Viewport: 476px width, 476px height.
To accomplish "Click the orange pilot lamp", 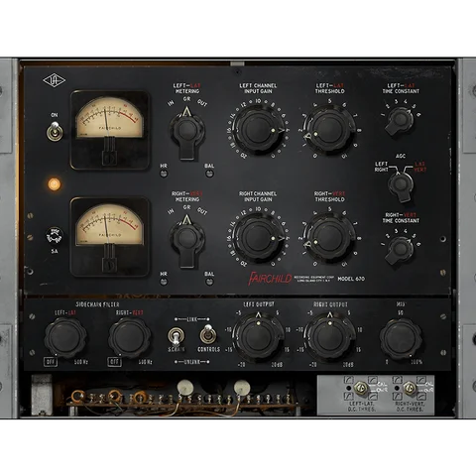I will (54, 184).
